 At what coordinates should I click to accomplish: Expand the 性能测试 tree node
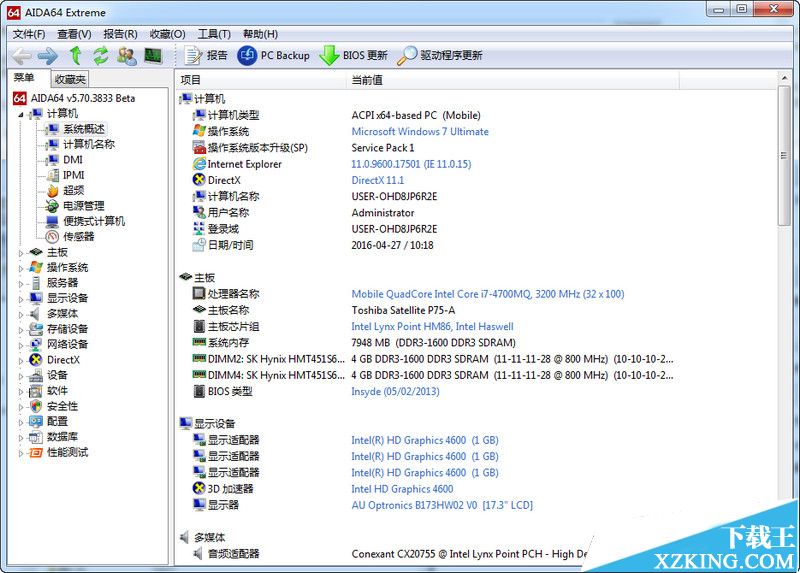click(x=21, y=453)
